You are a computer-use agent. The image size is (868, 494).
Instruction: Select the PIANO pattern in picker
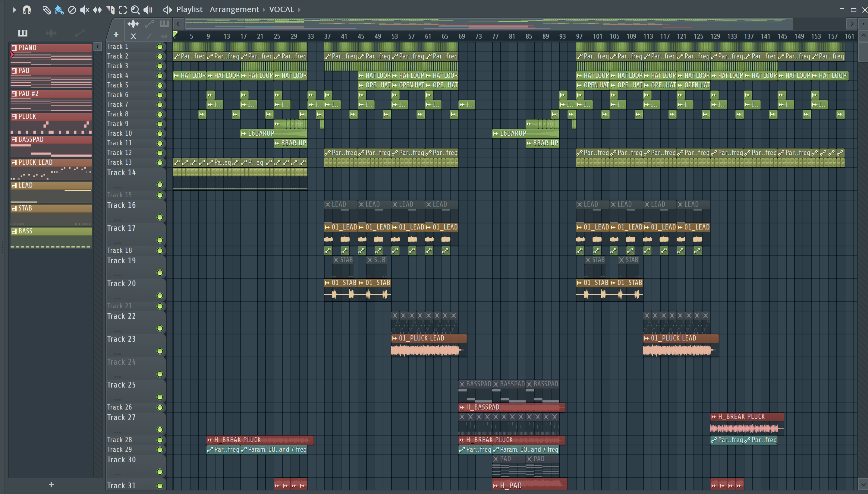point(51,55)
